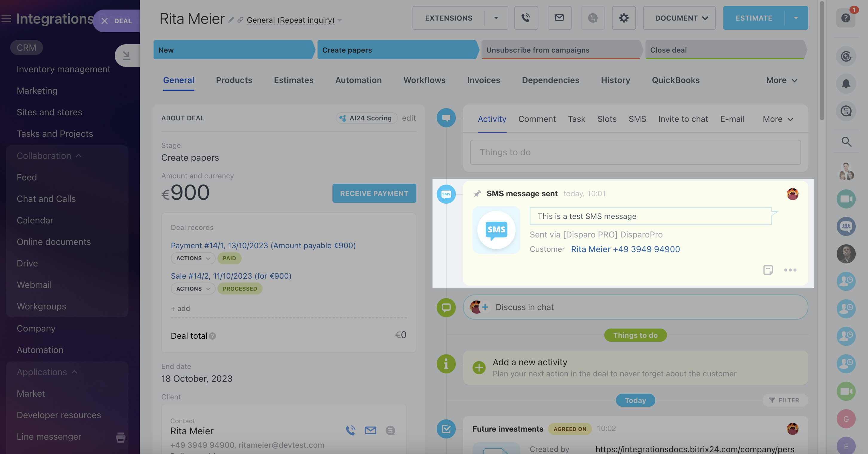Click the pin icon on SMS message
The height and width of the screenshot is (454, 868).
[x=477, y=194]
